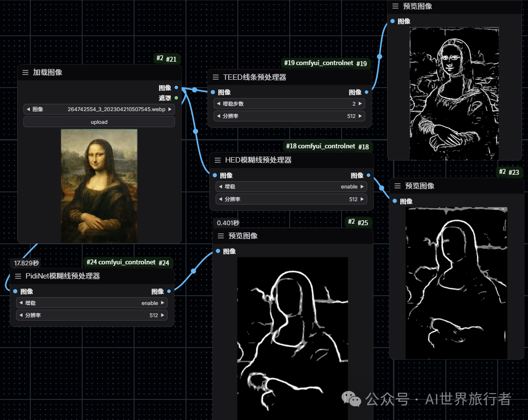This screenshot has height=420, width=528.
Task: Click the #2 #23 node badge
Action: point(509,172)
